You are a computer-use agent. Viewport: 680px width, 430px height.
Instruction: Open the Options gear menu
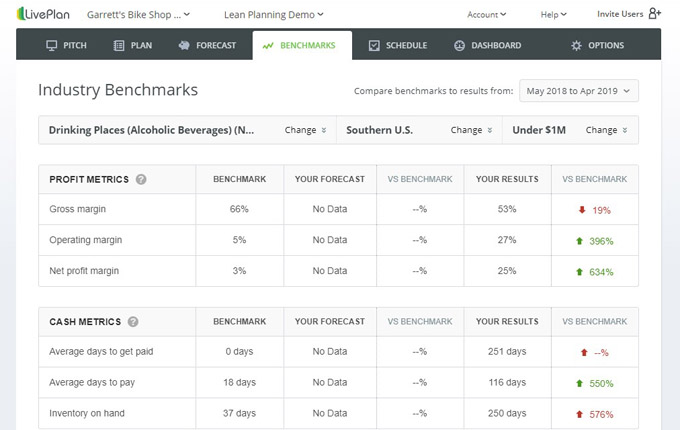tap(597, 45)
